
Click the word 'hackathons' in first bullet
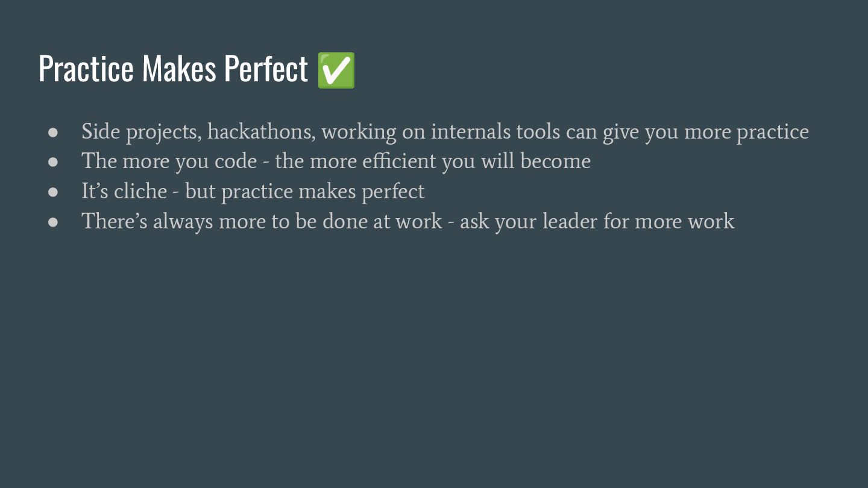click(x=260, y=132)
